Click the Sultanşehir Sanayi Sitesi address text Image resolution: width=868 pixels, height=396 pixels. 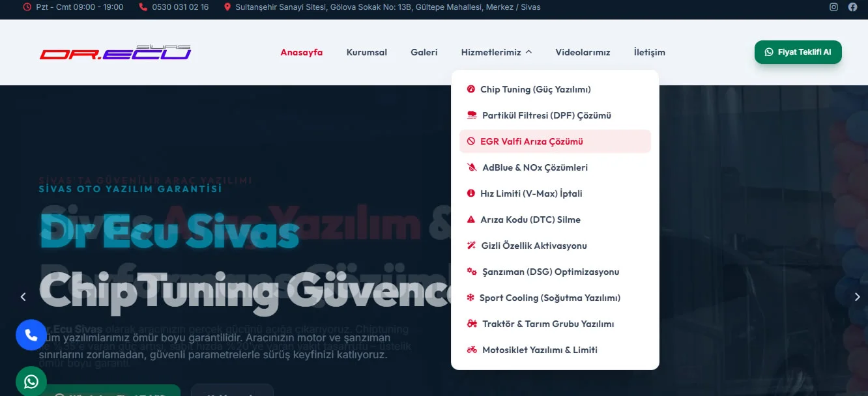(388, 7)
